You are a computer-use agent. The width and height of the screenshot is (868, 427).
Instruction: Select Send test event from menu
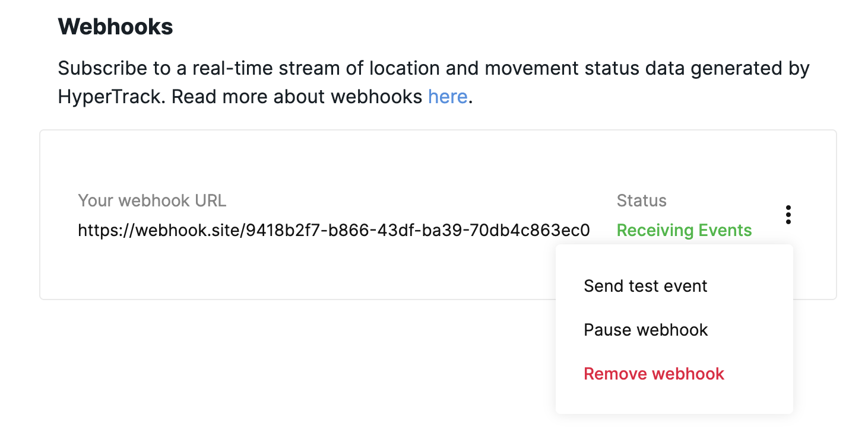coord(645,286)
